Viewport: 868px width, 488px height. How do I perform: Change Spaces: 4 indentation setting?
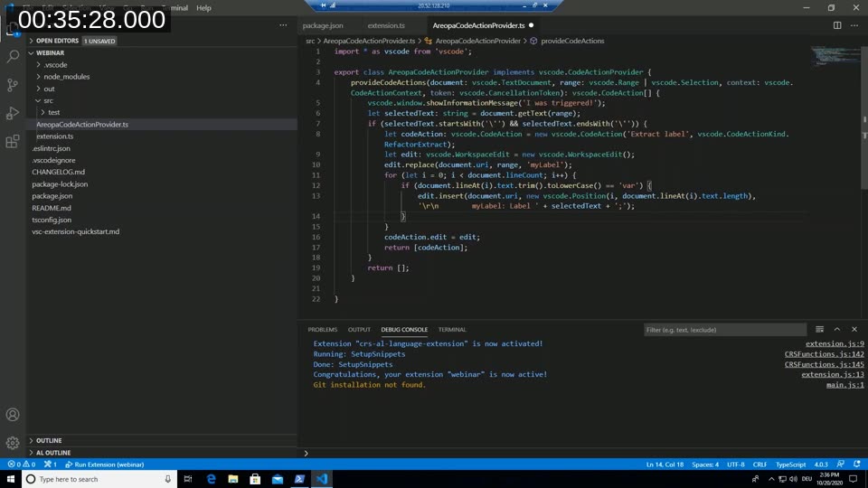705,465
